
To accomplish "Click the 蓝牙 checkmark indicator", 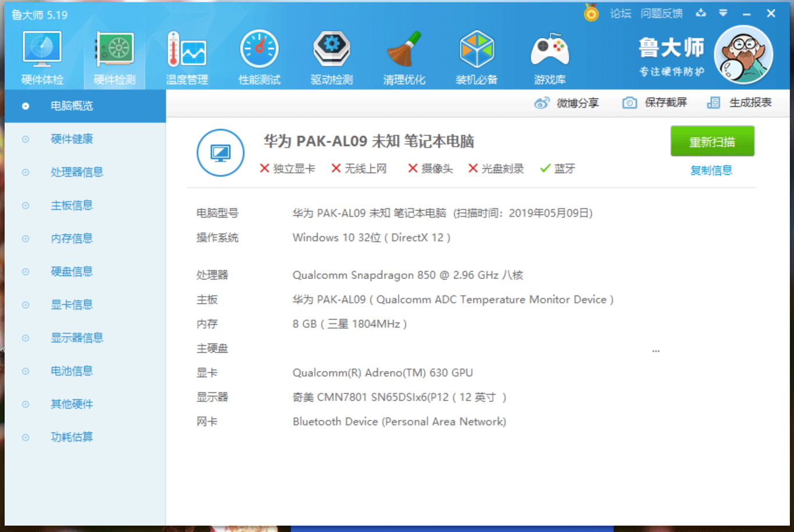I will point(558,169).
